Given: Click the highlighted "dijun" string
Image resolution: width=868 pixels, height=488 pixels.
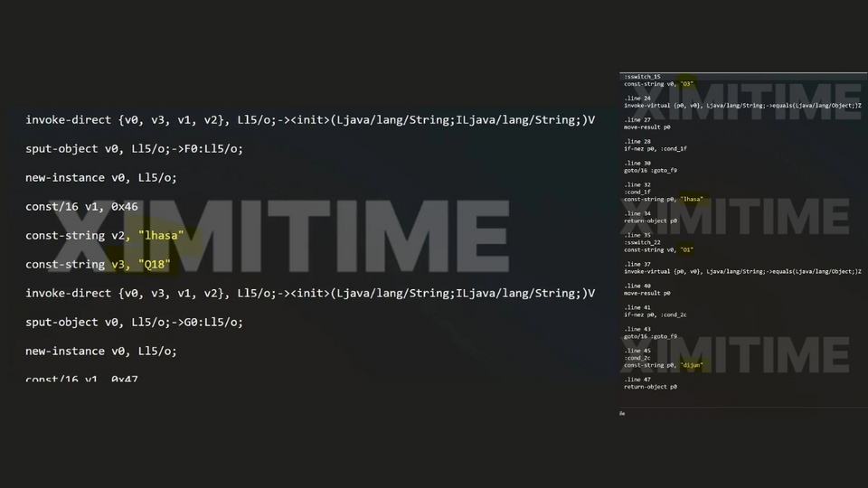Looking at the screenshot, I should coord(692,365).
